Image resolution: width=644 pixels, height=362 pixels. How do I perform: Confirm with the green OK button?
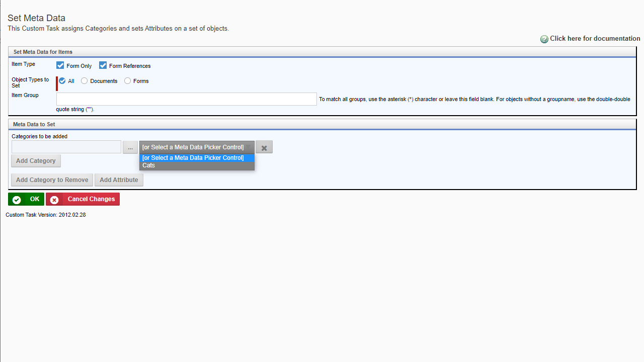[x=26, y=199]
